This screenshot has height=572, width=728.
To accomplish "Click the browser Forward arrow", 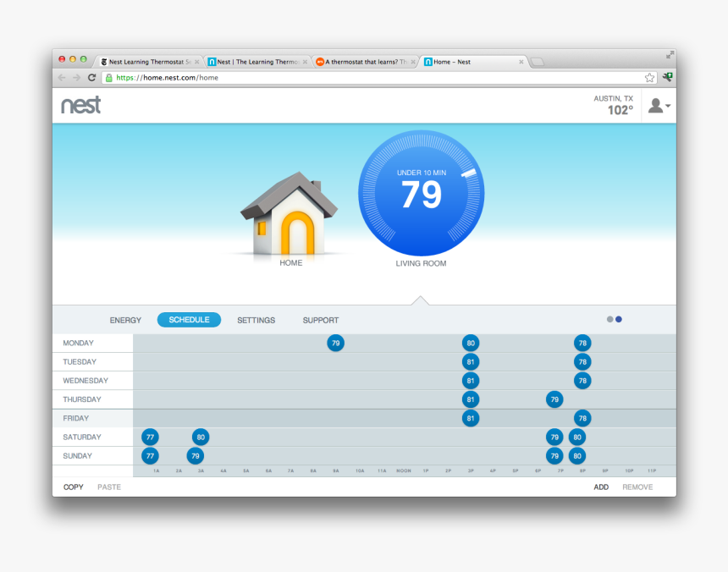I will tap(76, 78).
